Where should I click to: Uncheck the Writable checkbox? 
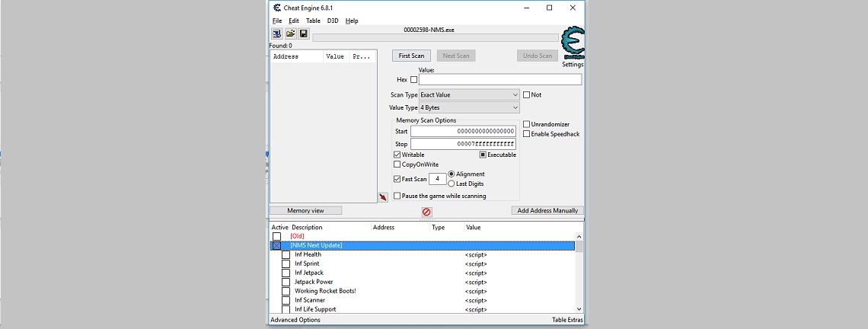coord(397,155)
